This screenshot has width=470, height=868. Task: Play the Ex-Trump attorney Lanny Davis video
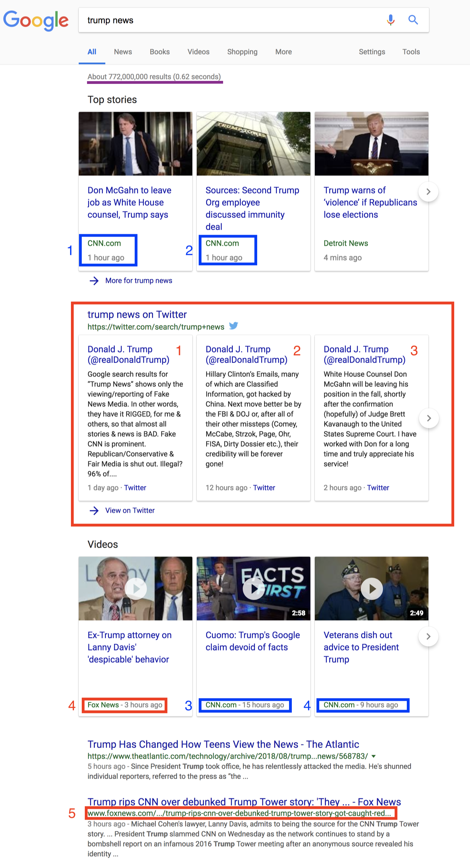point(136,588)
